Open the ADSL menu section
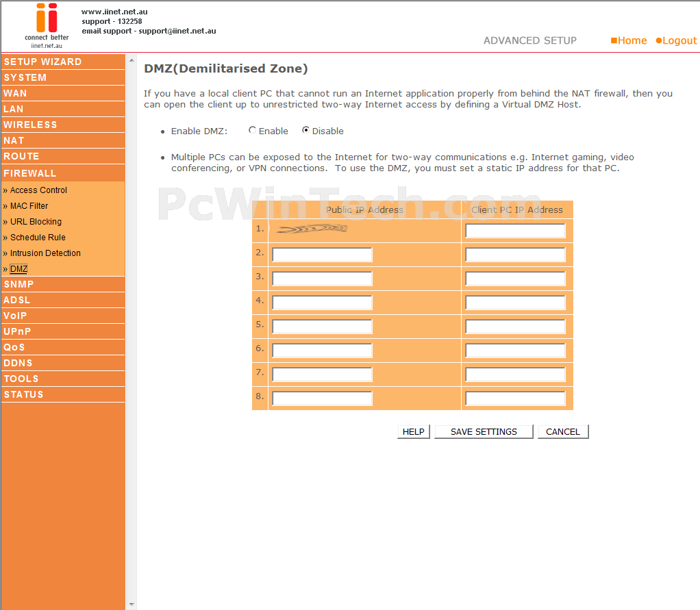The image size is (700, 610). click(64, 300)
